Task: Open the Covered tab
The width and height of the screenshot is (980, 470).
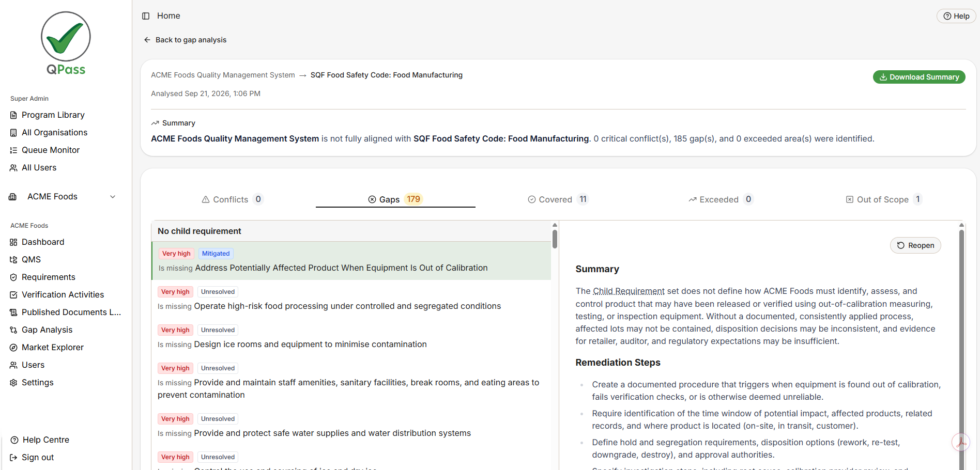Action: click(x=558, y=199)
